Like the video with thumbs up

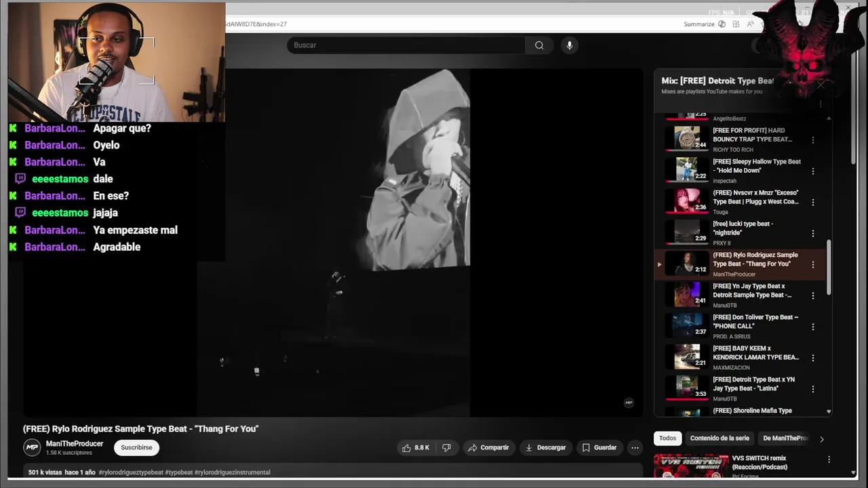pos(416,447)
